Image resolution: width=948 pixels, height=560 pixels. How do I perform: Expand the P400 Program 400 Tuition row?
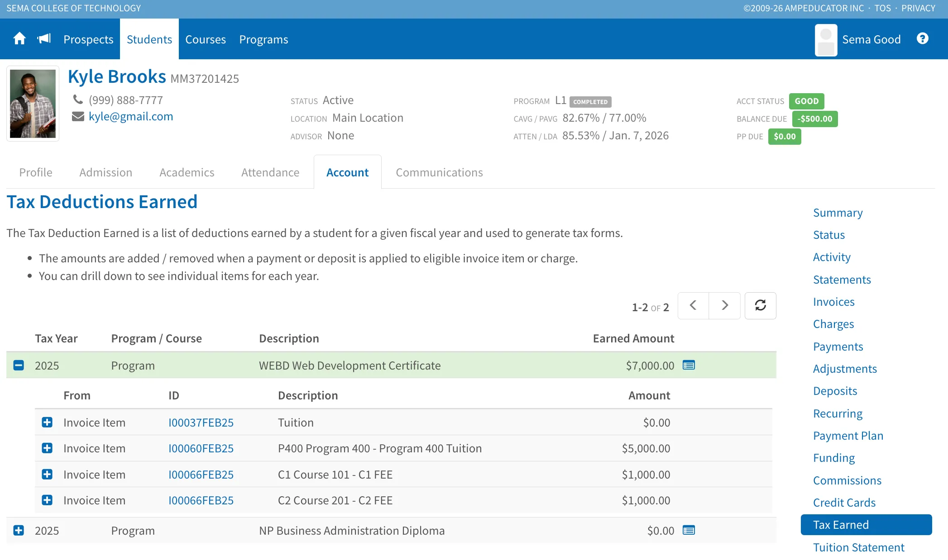pos(47,448)
